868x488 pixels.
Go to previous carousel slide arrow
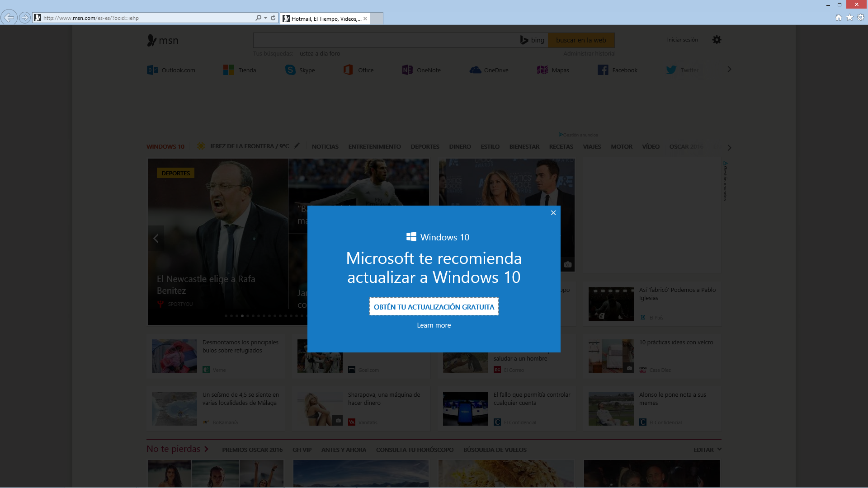(x=156, y=238)
